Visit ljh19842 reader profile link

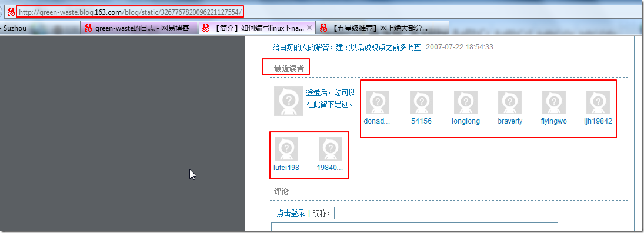coord(598,121)
